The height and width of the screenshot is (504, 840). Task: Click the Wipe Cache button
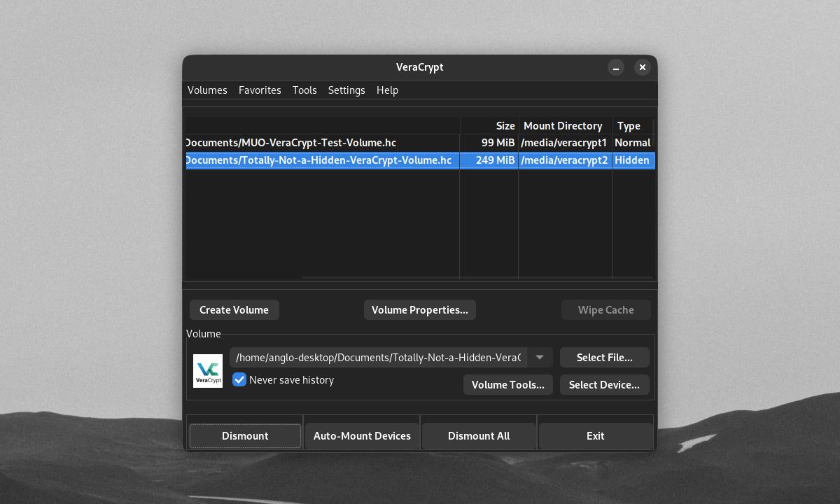coord(605,310)
